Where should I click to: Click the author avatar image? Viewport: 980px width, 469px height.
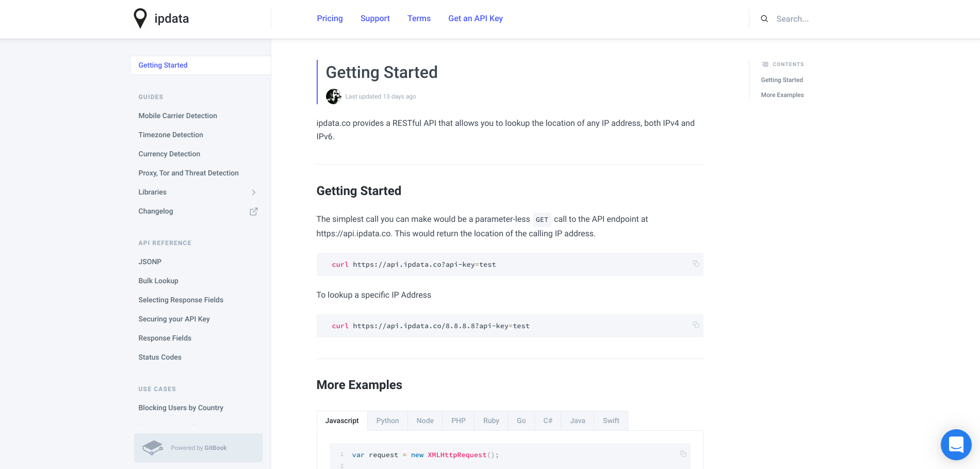point(334,96)
